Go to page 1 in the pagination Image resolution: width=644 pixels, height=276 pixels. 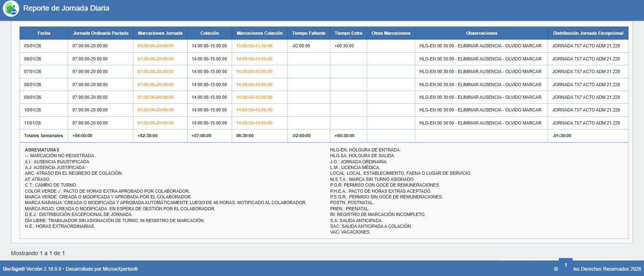(565, 265)
